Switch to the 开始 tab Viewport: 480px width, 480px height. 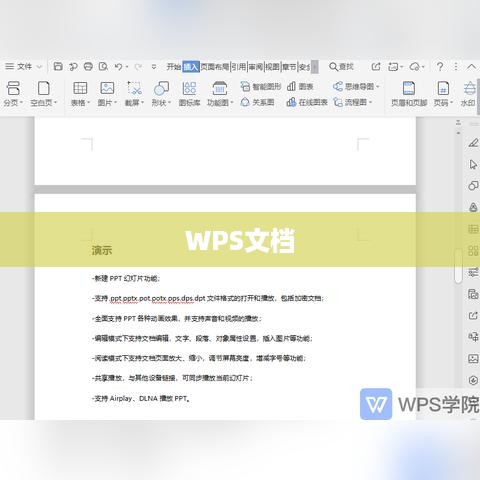coord(174,67)
